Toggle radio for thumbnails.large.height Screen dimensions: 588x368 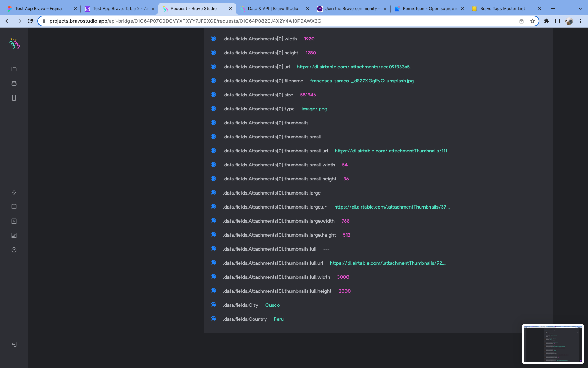coord(213,235)
